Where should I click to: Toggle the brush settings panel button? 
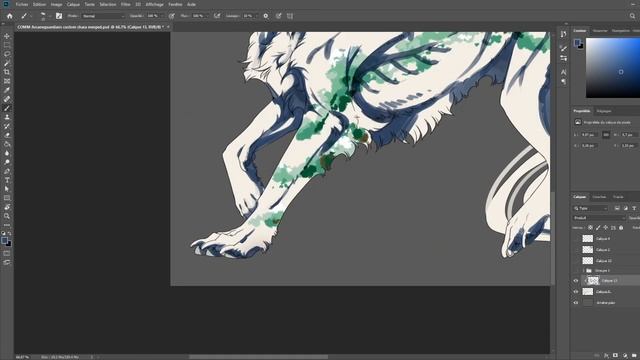point(59,16)
